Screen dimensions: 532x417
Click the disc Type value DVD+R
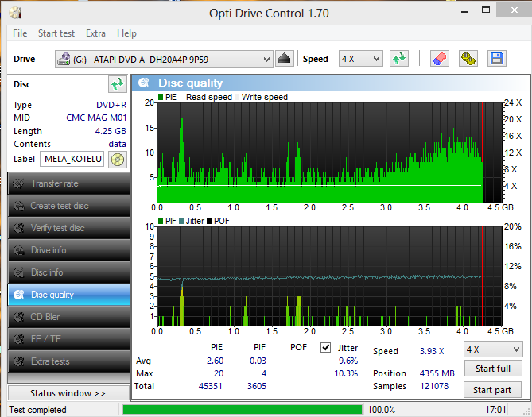(x=111, y=105)
